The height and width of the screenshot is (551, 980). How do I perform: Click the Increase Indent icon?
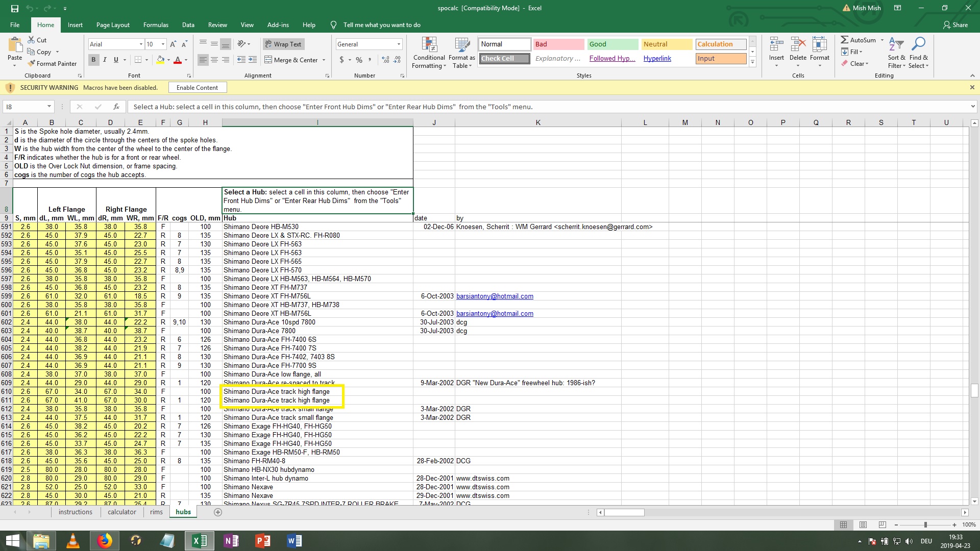(253, 60)
